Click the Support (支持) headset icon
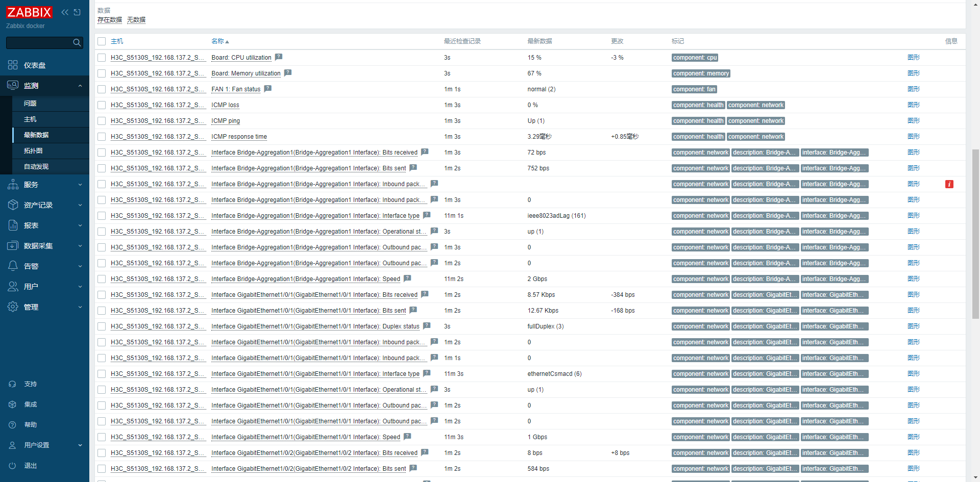980x482 pixels. point(13,384)
